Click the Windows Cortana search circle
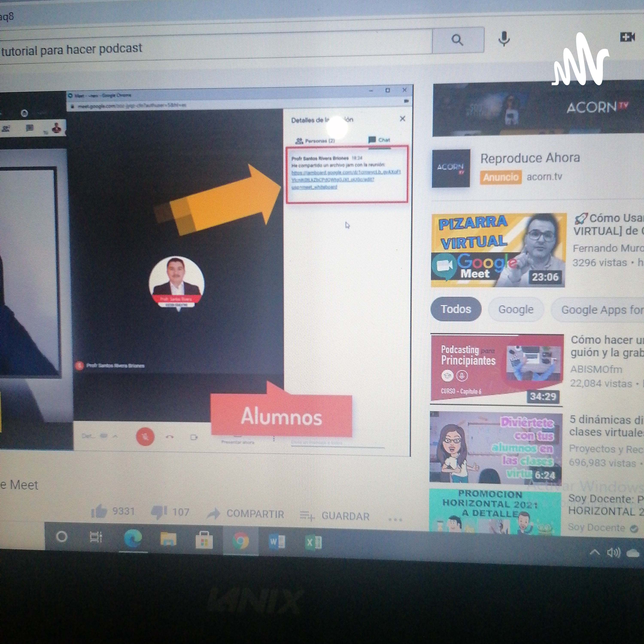This screenshot has width=644, height=644. [x=61, y=537]
